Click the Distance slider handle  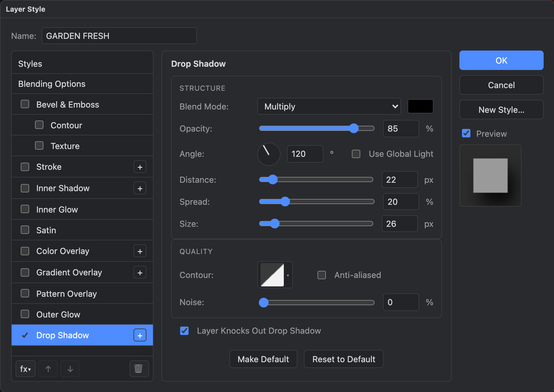(273, 179)
